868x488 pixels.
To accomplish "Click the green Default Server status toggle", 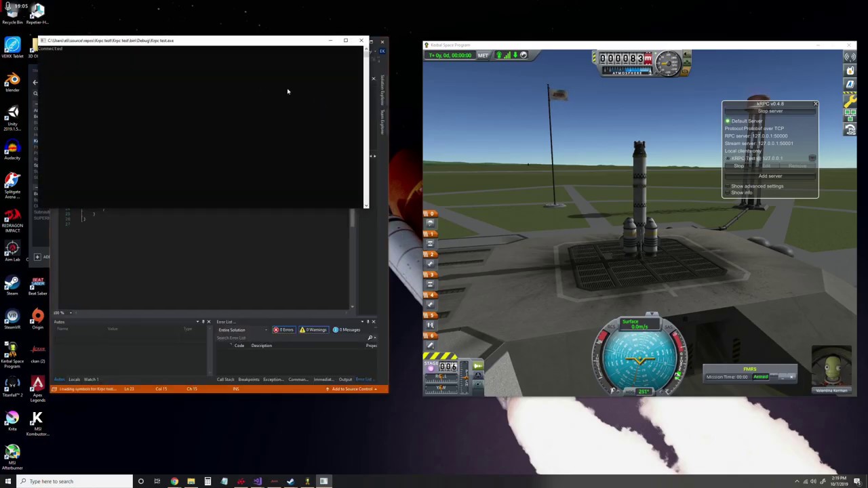I will 728,121.
